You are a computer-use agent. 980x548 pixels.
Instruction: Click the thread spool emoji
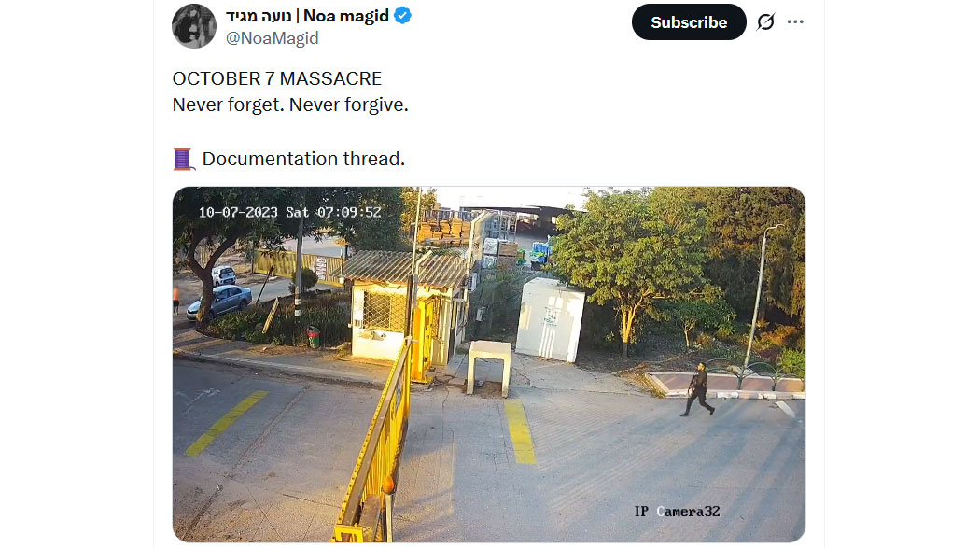(x=183, y=159)
